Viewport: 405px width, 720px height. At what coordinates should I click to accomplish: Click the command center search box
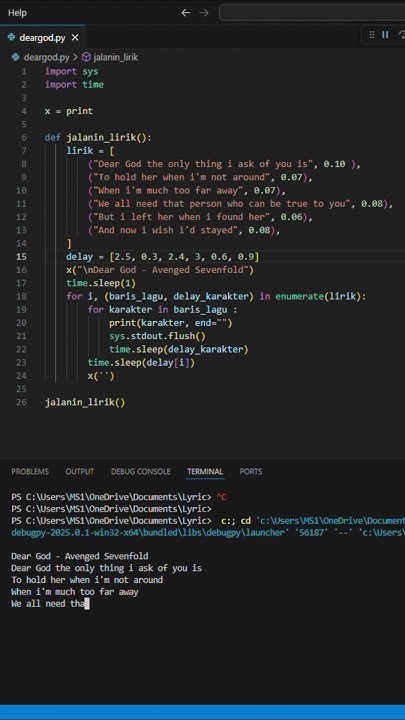tap(312, 13)
